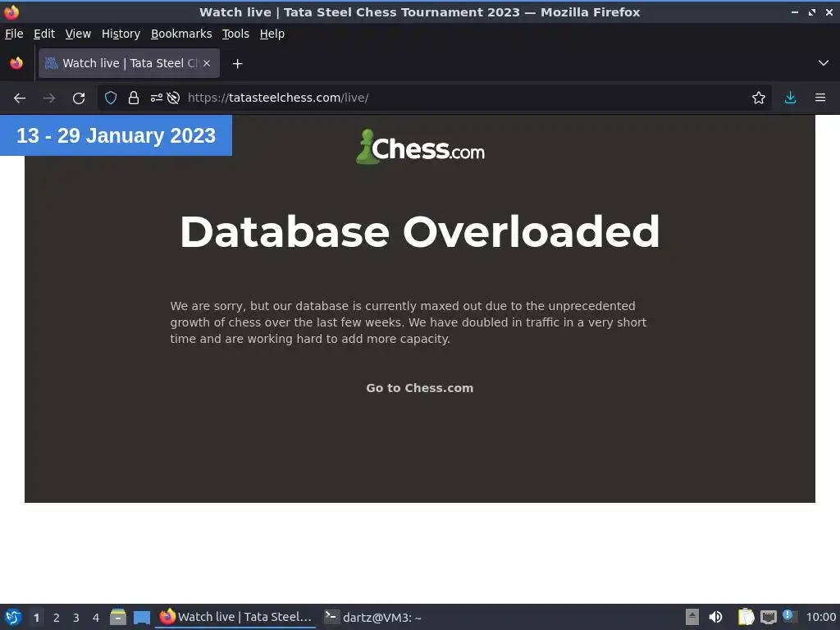The height and width of the screenshot is (630, 840).
Task: Switch to workspace 3 in the taskbar
Action: [76, 618]
